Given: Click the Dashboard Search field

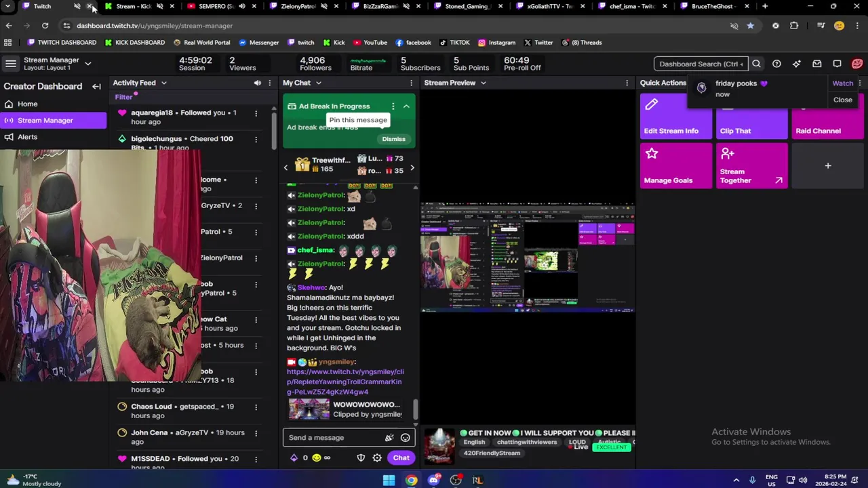Looking at the screenshot, I should [x=701, y=64].
